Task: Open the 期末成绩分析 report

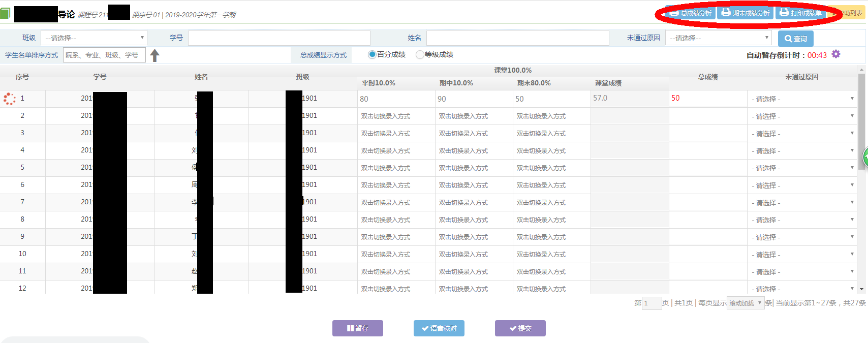Action: (x=746, y=13)
